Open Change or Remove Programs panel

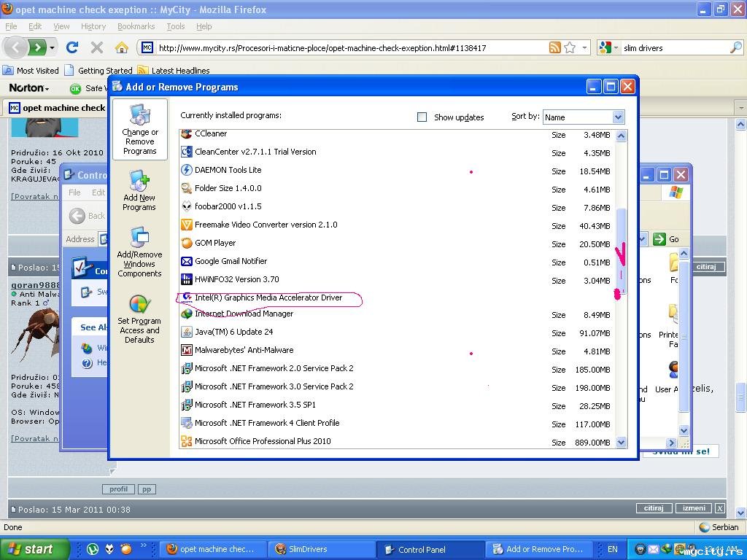(139, 130)
